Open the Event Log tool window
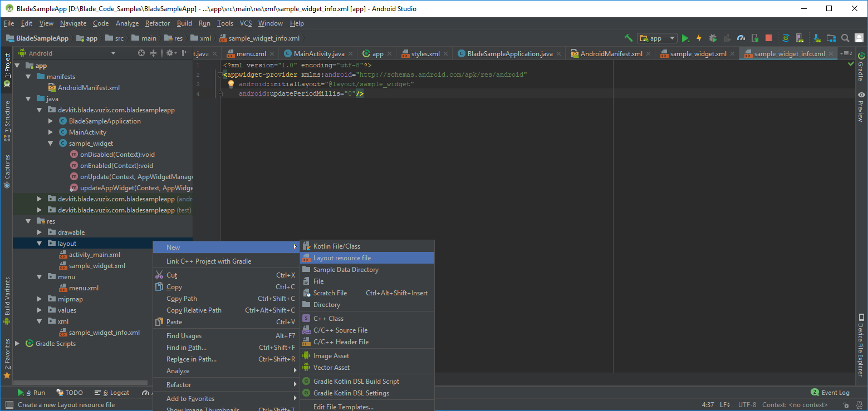868x411 pixels. point(830,393)
